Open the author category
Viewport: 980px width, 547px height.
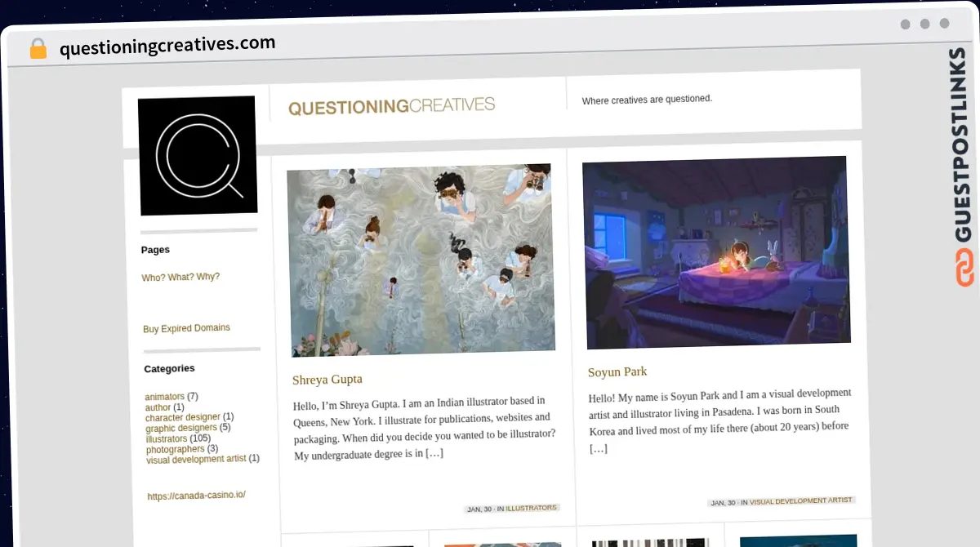click(x=158, y=407)
